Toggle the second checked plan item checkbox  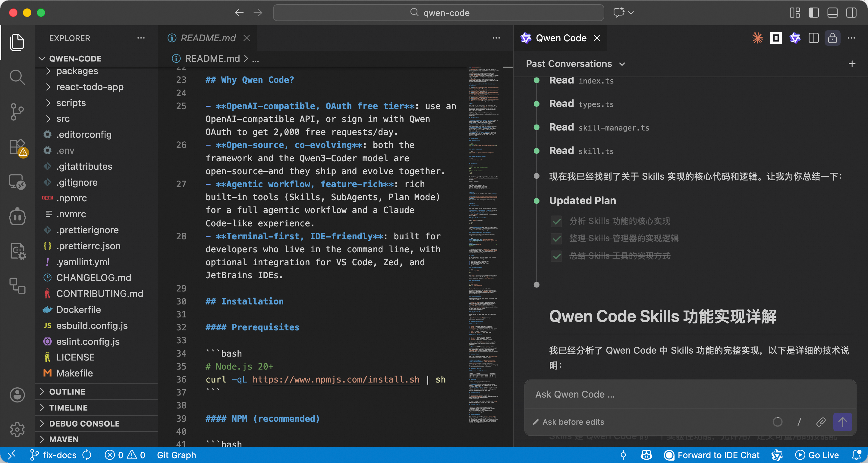click(x=557, y=238)
